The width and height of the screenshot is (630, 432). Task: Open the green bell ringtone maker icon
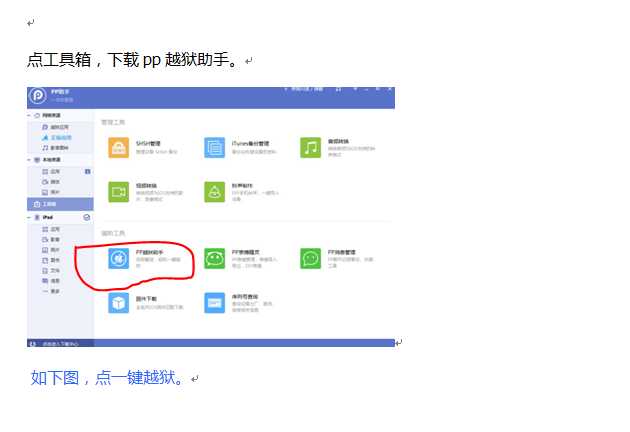(215, 192)
